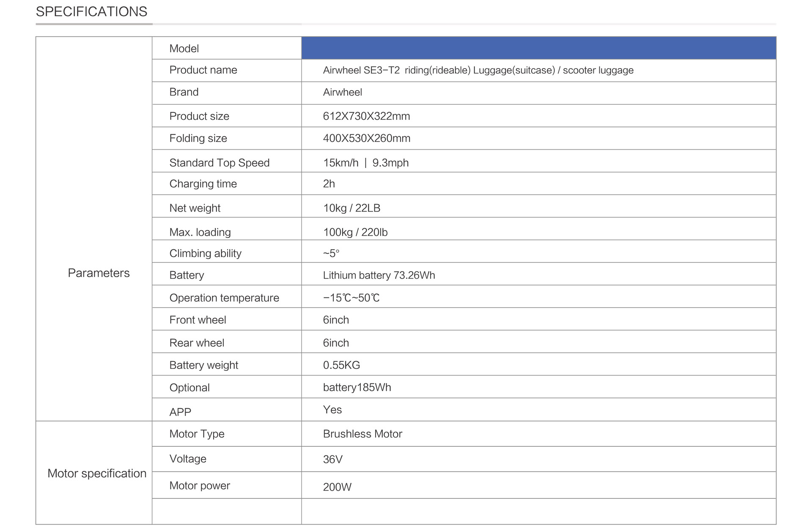Click the Standard Top Speed label
This screenshot has width=812, height=531.
coord(219,163)
